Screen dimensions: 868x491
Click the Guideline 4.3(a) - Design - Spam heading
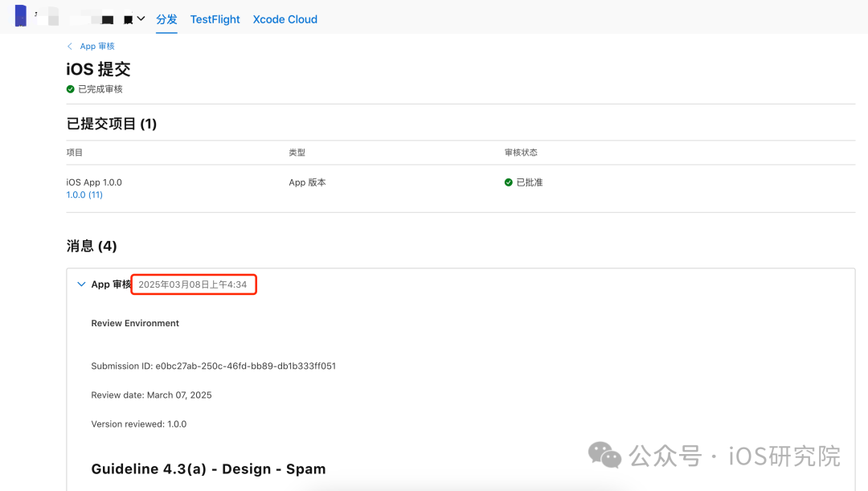(x=209, y=468)
